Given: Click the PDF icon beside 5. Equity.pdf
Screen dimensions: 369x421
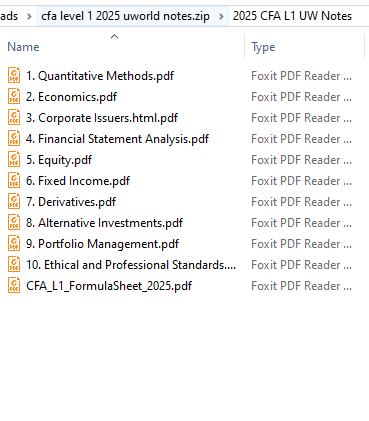Looking at the screenshot, I should point(14,159).
